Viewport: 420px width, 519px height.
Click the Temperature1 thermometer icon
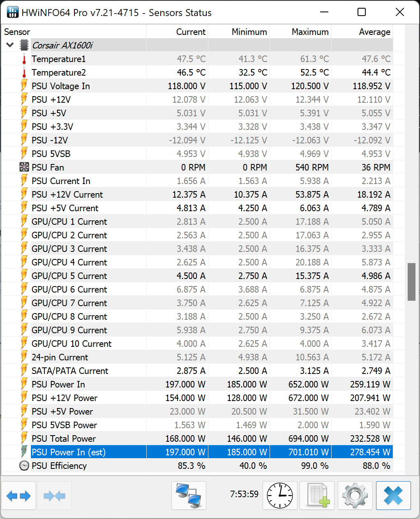click(x=24, y=59)
